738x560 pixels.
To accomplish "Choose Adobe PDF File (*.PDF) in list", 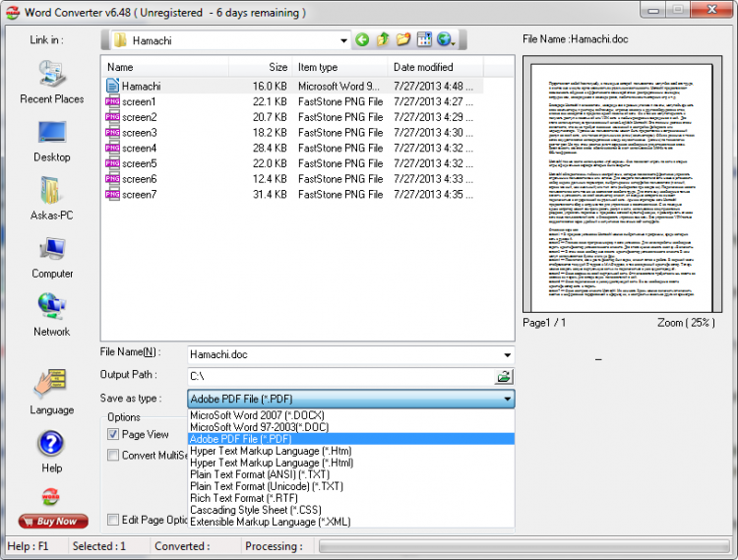I will (350, 439).
